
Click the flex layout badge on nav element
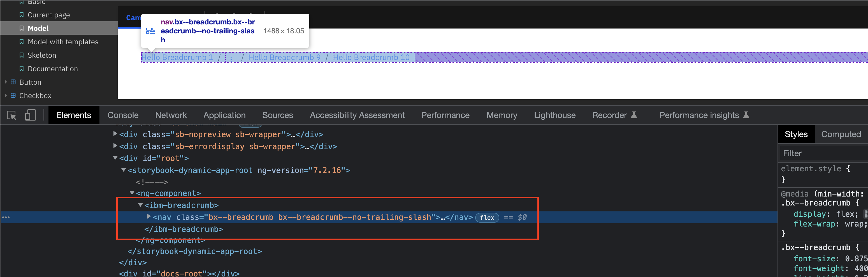point(487,218)
